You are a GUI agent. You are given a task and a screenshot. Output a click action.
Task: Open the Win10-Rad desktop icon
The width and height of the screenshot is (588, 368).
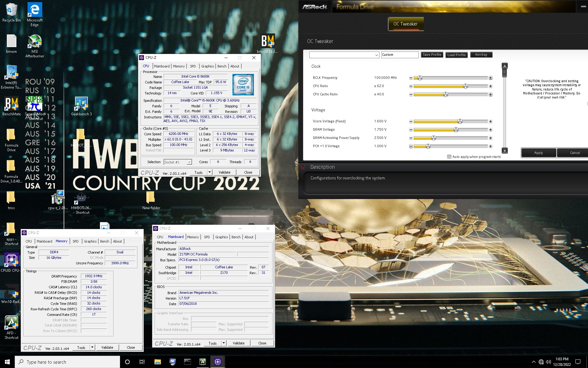coord(11,294)
